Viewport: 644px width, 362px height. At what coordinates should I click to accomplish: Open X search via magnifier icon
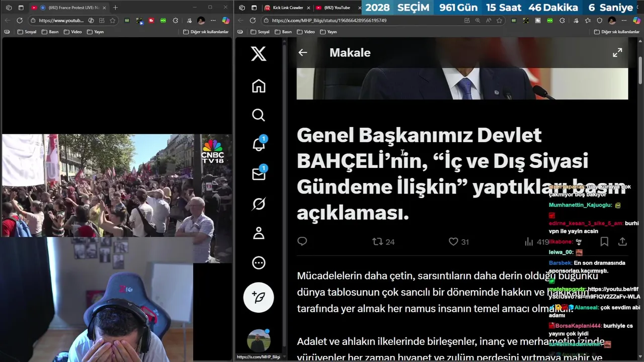[x=259, y=115]
